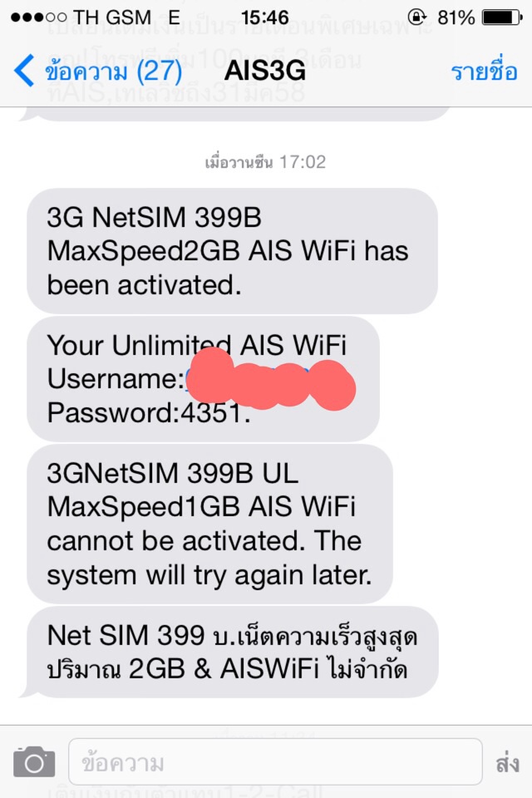
Task: Tap the camera icon to attach photo
Action: (x=34, y=761)
